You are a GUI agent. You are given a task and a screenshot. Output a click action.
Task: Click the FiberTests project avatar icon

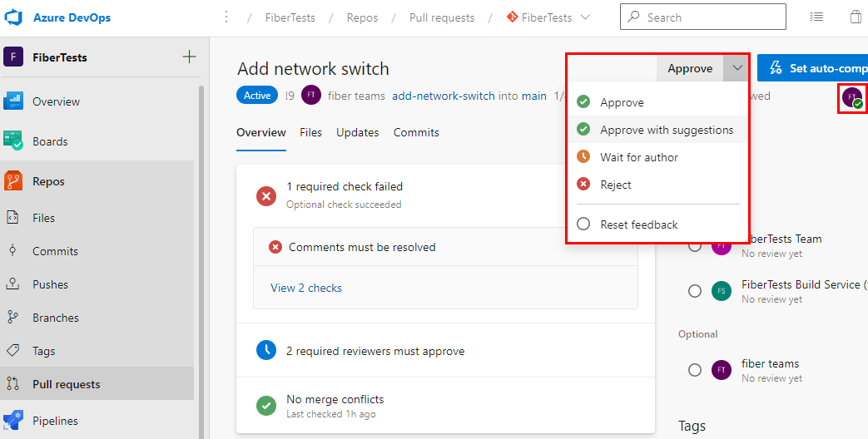coord(13,57)
